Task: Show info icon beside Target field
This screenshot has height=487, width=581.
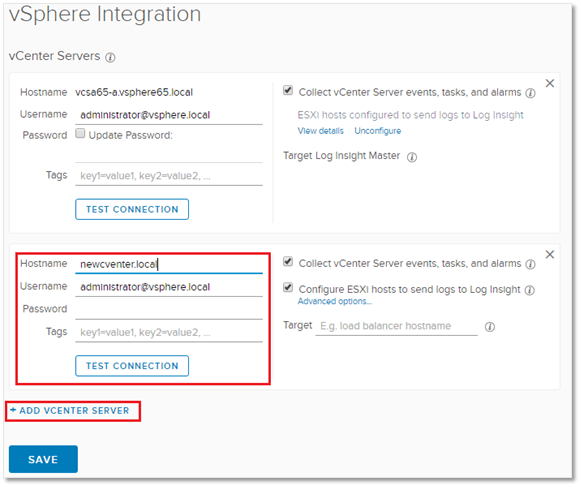Action: coord(490,327)
